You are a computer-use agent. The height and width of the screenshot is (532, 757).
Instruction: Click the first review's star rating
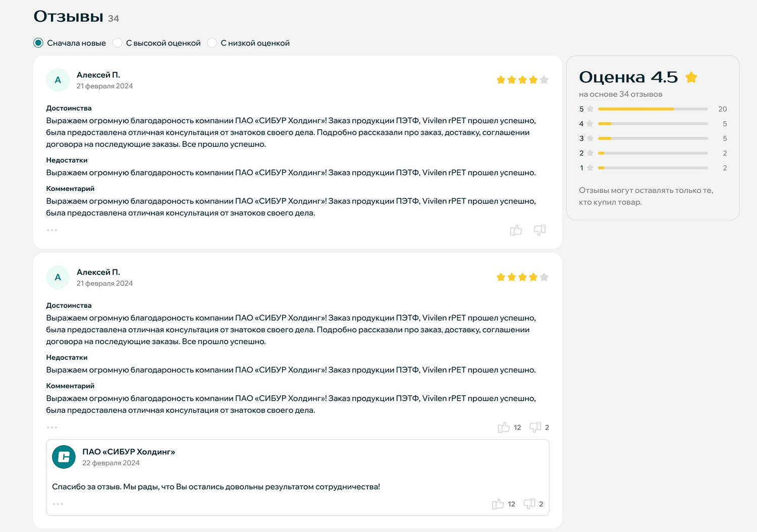(x=522, y=80)
